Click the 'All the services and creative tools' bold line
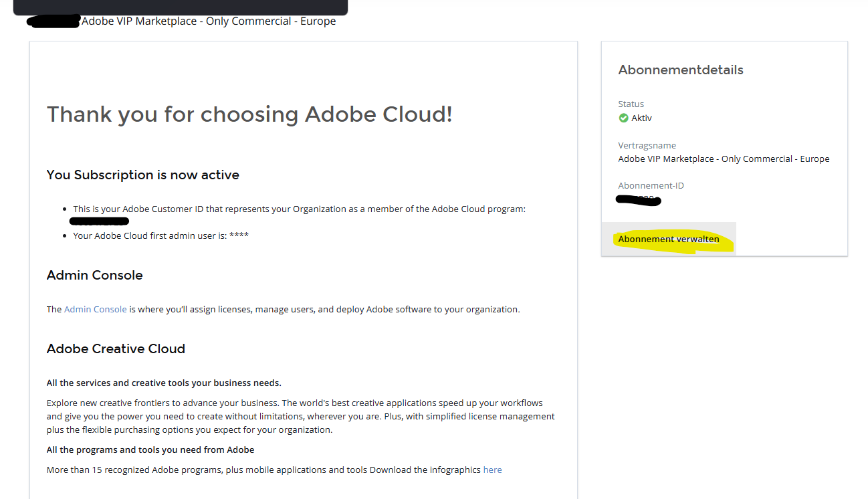 tap(164, 383)
